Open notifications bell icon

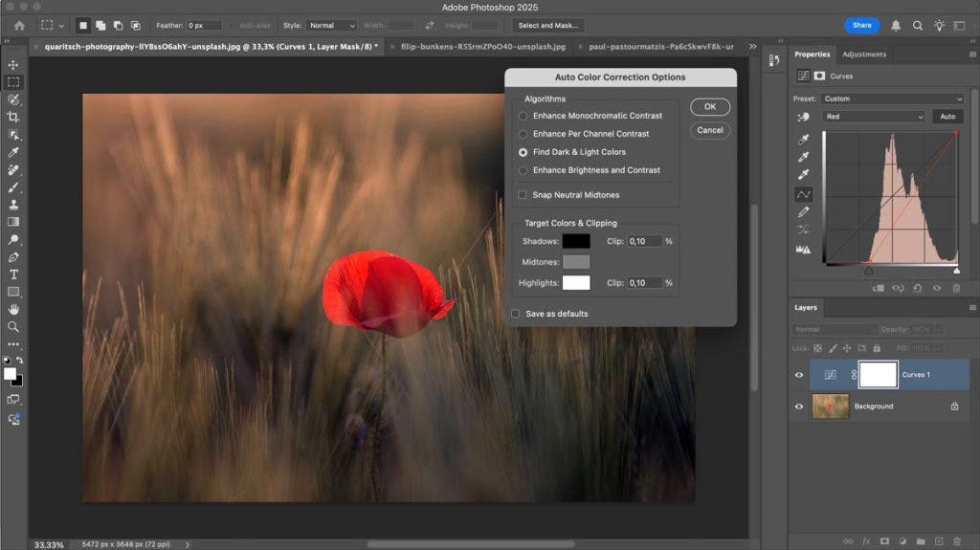[896, 26]
